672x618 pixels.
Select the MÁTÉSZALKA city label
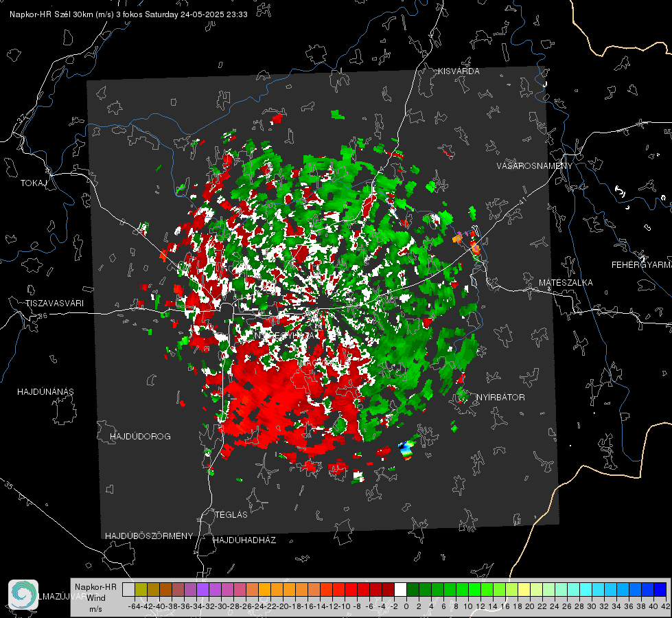[566, 283]
